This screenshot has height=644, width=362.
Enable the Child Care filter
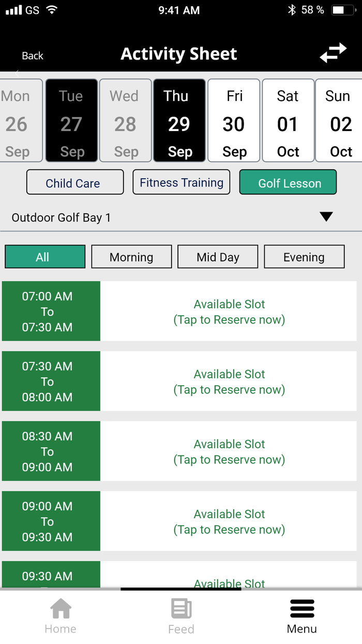pos(74,182)
